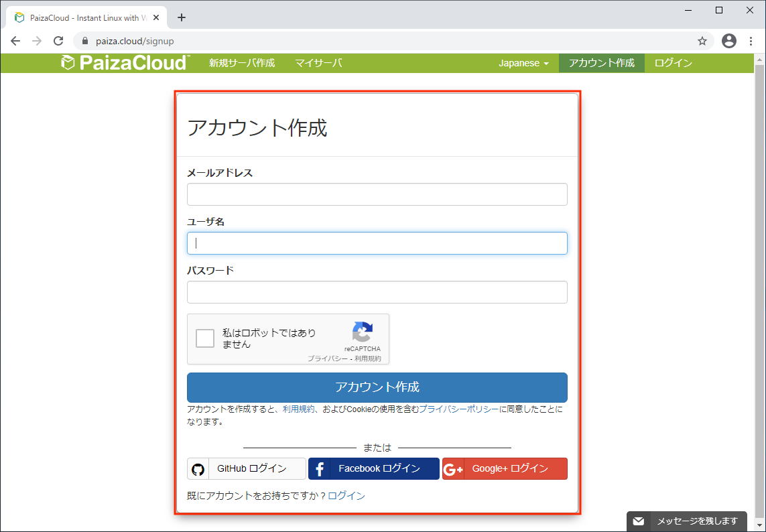Screen dimensions: 766x532
Task: Click the GitHub octocat icon
Action: click(198, 469)
